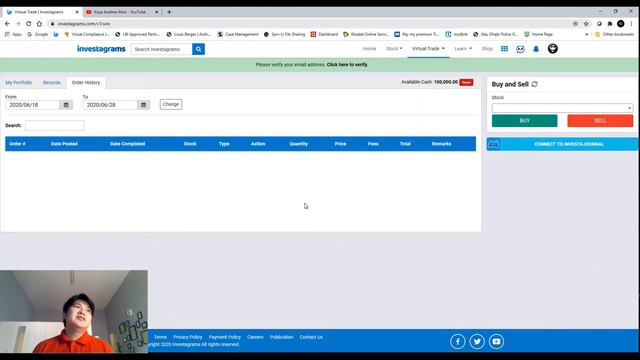Sort by the Order # column header

(x=17, y=144)
